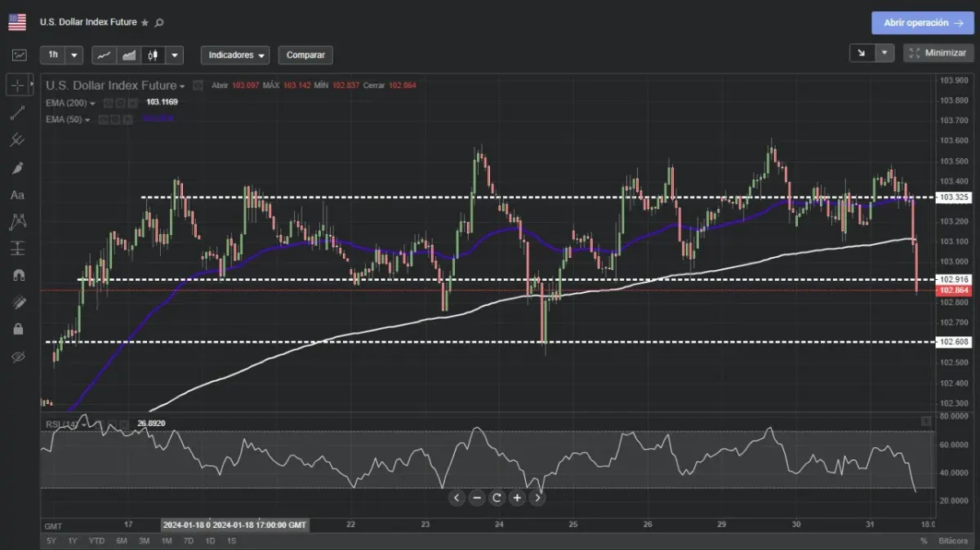
Task: Click the 102.608 support price label
Action: [954, 342]
